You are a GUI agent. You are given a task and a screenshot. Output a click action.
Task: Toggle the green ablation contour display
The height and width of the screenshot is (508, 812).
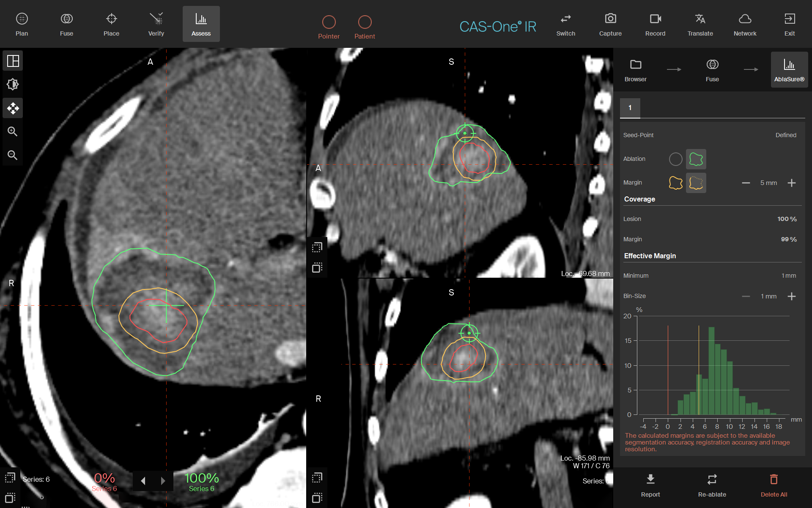point(696,159)
